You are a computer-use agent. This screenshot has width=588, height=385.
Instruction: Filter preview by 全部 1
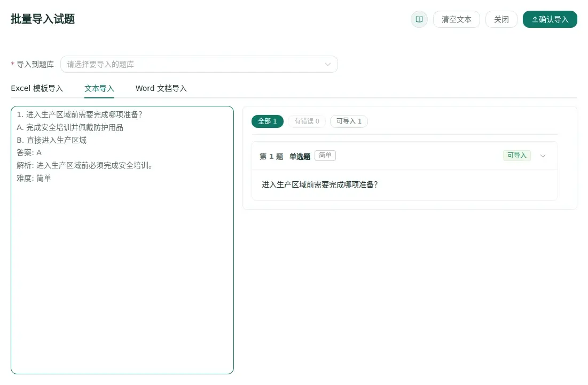[x=268, y=121]
